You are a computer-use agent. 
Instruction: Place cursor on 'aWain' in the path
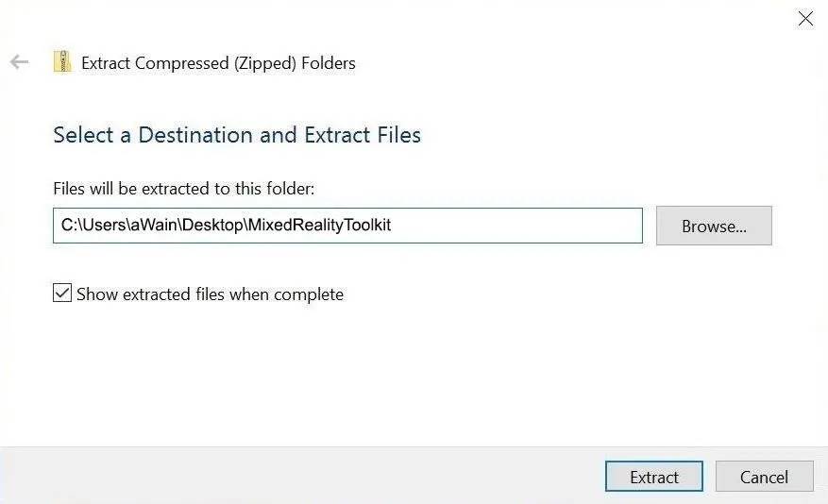pyautogui.click(x=154, y=225)
